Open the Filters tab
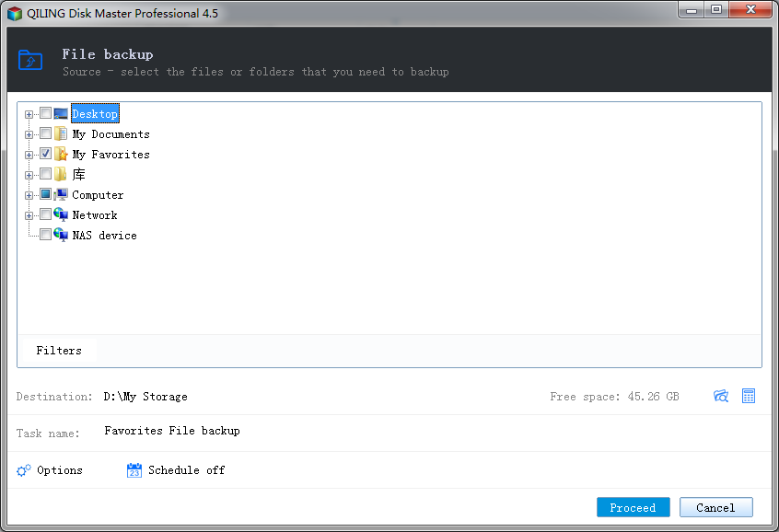 tap(58, 350)
